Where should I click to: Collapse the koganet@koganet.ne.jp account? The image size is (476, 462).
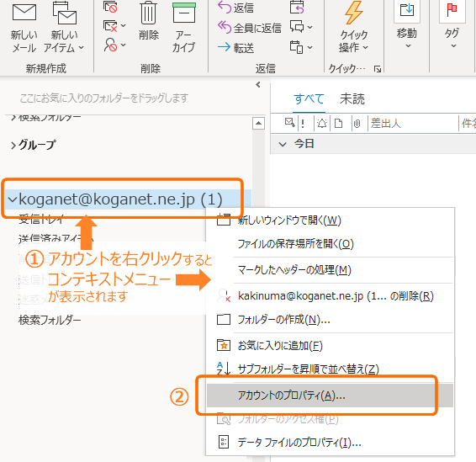click(12, 199)
